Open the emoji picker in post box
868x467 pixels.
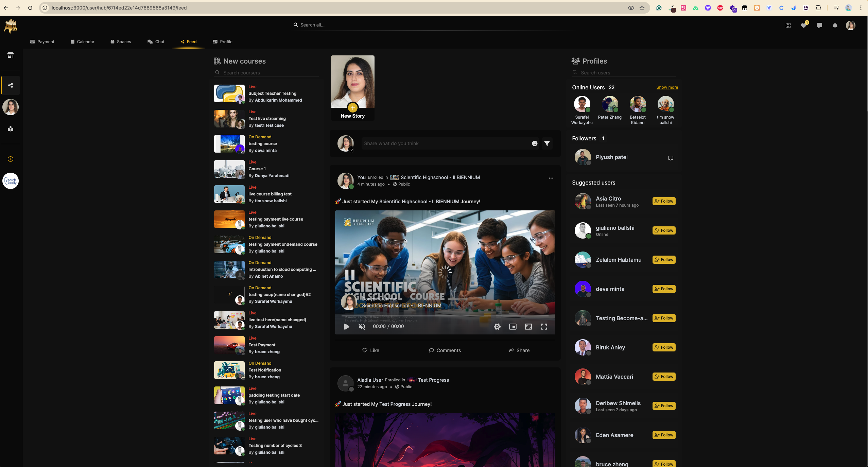tap(535, 143)
